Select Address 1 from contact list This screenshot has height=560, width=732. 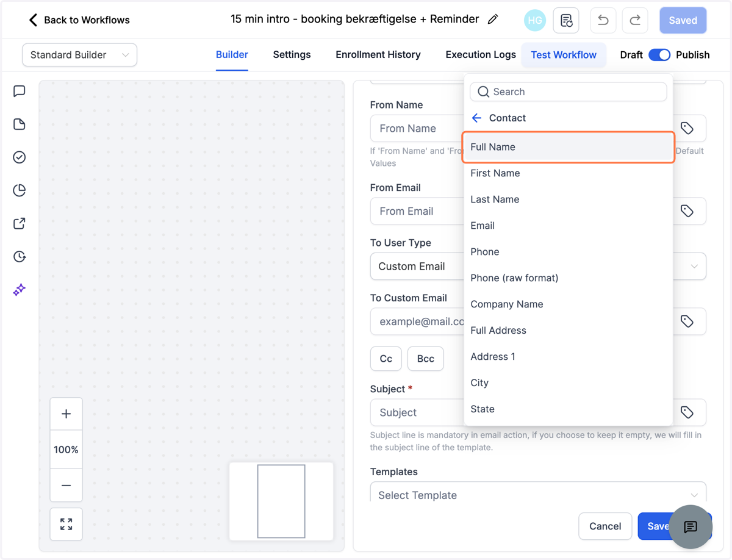click(569, 357)
